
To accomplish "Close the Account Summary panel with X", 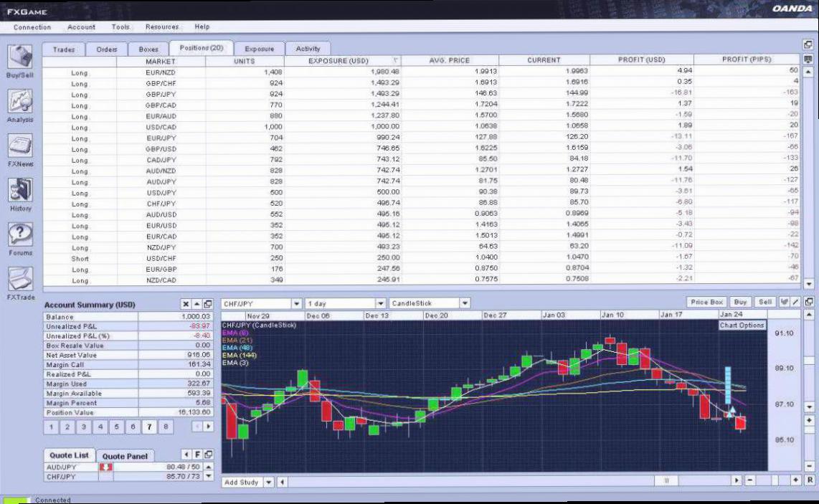I will (186, 304).
